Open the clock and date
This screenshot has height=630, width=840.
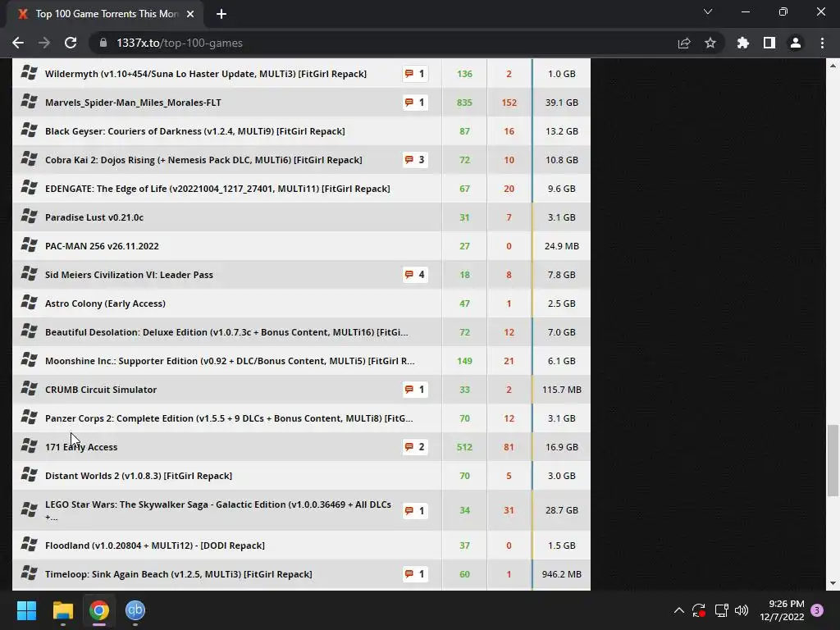pyautogui.click(x=782, y=610)
